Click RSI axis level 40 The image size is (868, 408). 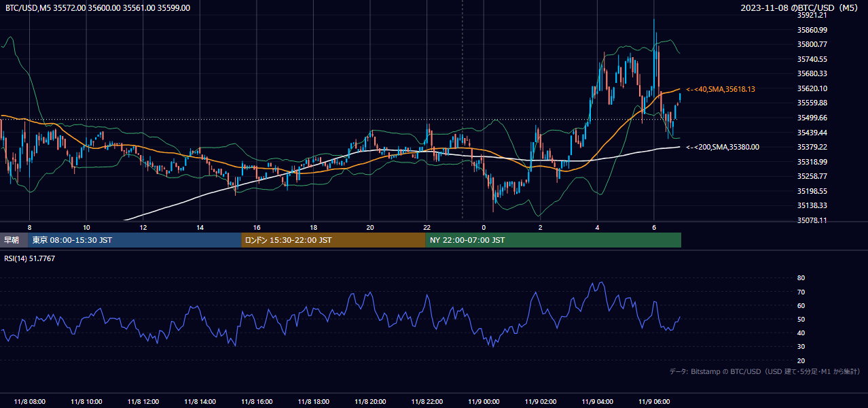pyautogui.click(x=801, y=333)
